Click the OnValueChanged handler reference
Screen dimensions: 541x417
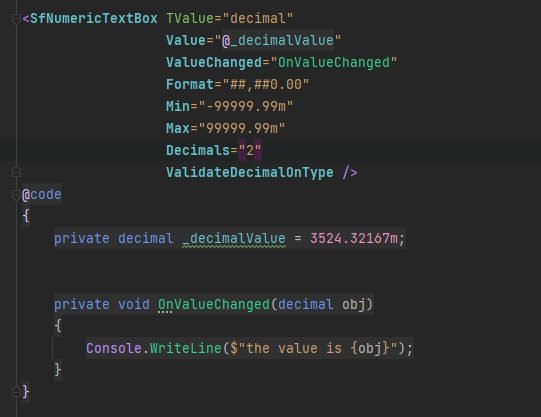coord(334,62)
